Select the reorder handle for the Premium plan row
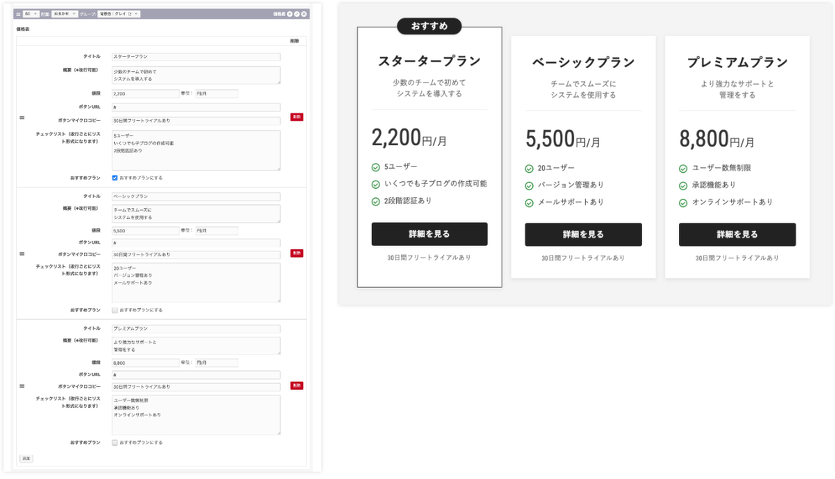835x479 pixels. point(21,385)
